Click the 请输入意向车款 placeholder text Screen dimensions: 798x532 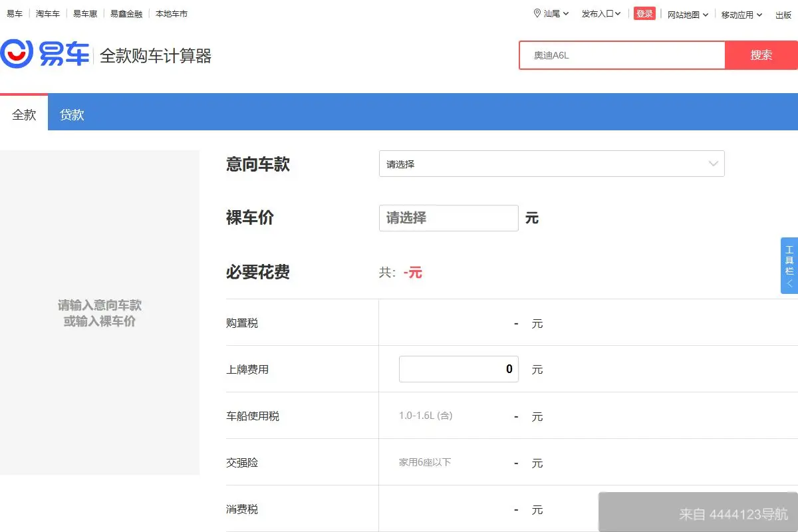100,305
